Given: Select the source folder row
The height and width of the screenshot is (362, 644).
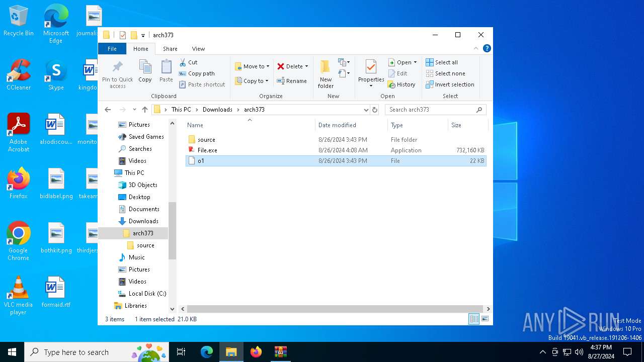Looking at the screenshot, I should tap(336, 140).
